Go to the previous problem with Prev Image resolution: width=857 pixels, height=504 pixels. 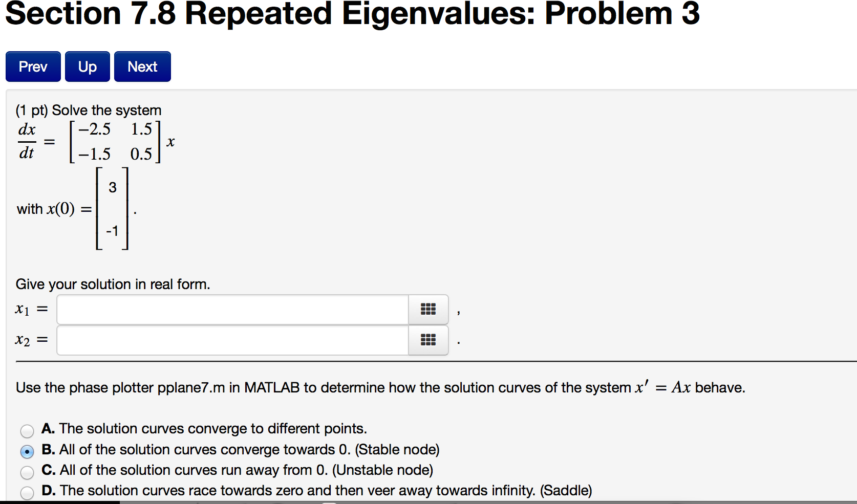click(x=33, y=67)
